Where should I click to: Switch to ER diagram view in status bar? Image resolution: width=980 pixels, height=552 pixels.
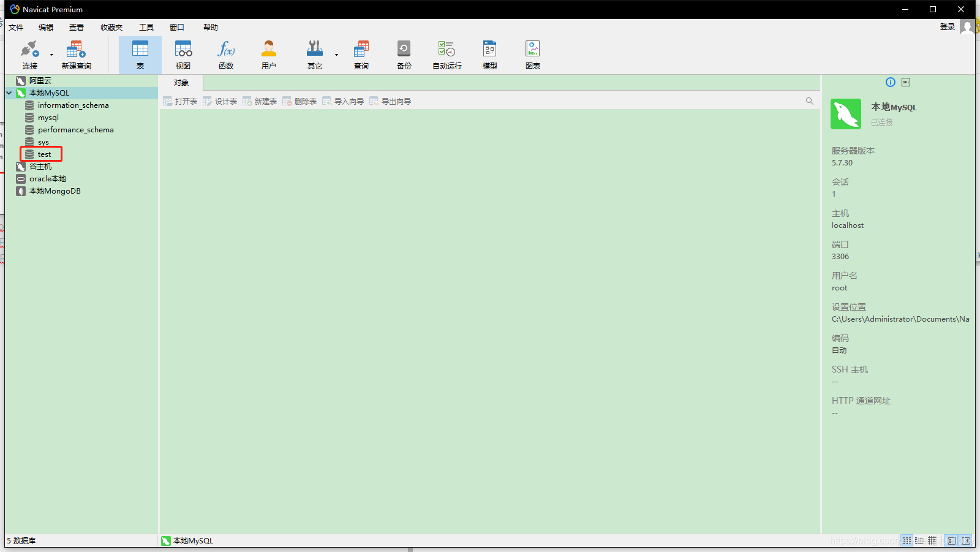932,540
